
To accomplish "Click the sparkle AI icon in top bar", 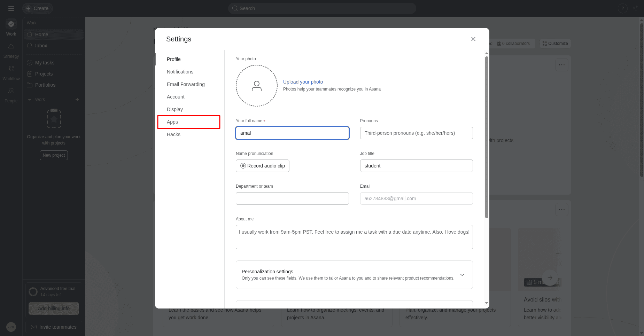I will [x=635, y=8].
